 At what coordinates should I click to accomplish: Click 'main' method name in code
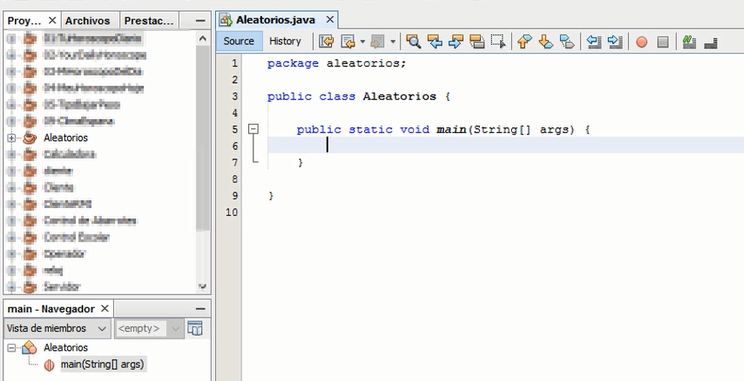[451, 130]
